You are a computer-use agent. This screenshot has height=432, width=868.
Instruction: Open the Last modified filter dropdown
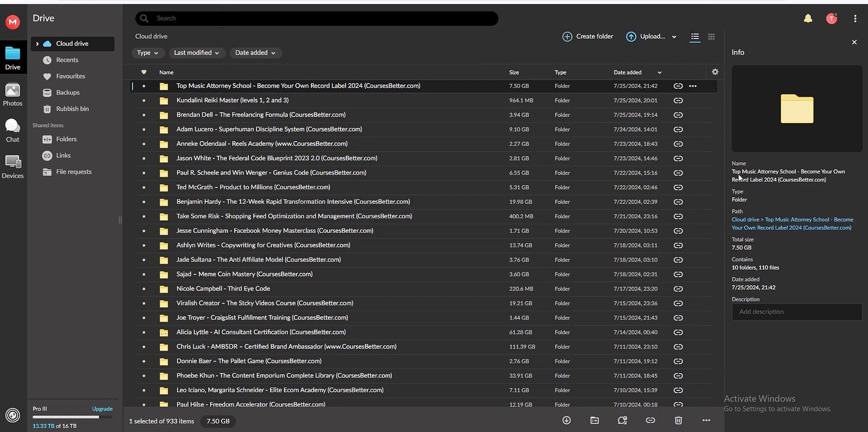(x=197, y=53)
